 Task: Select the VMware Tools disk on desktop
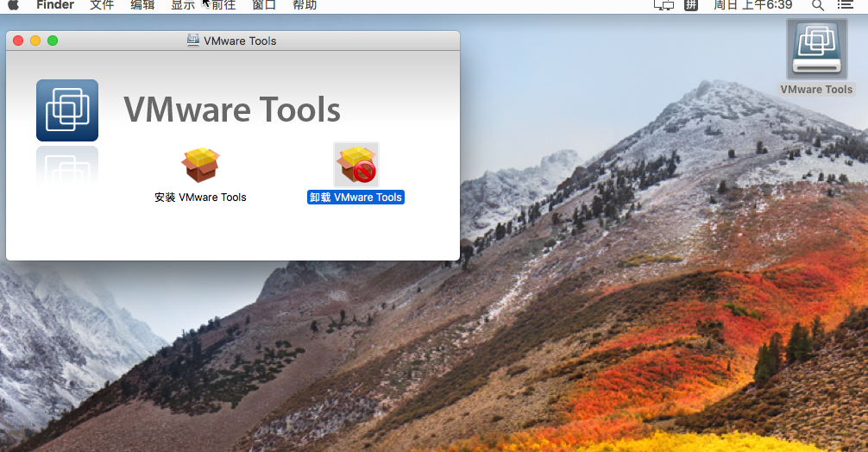coord(817,49)
